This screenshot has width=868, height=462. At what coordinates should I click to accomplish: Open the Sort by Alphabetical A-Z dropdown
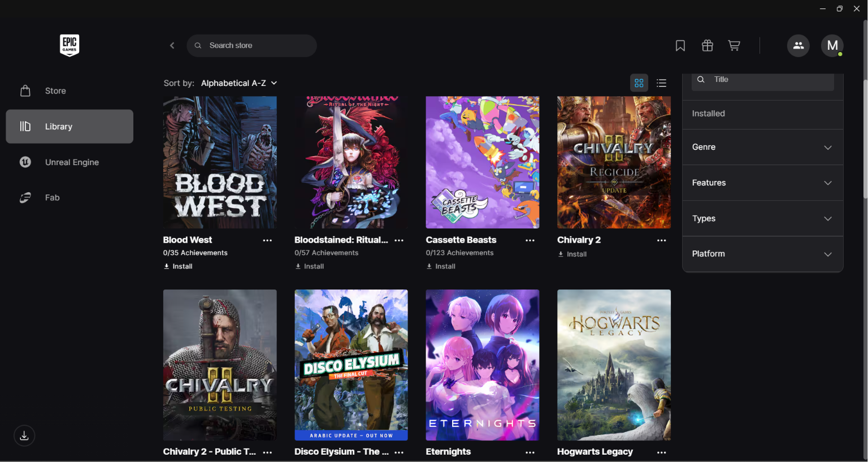coord(239,83)
